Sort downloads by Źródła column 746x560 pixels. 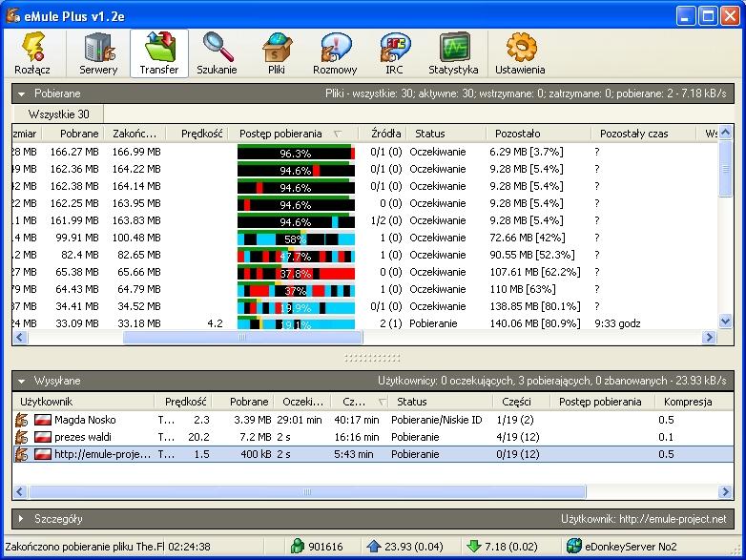383,134
